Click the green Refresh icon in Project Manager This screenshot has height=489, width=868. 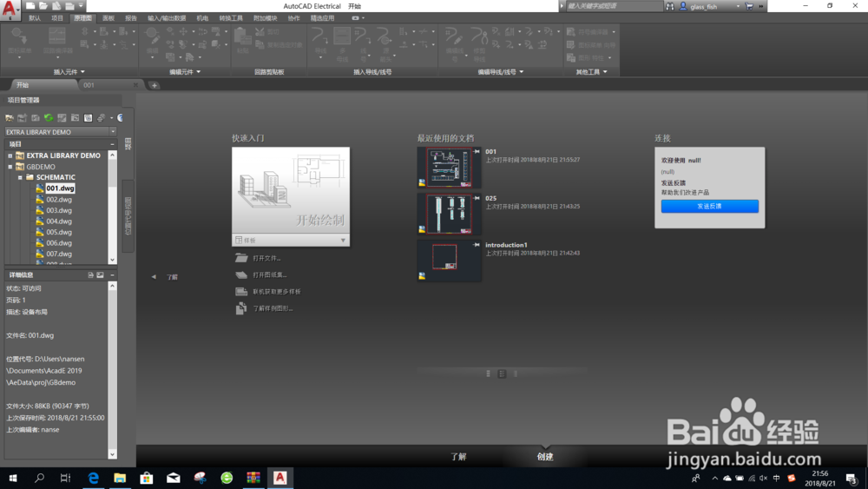click(x=49, y=118)
